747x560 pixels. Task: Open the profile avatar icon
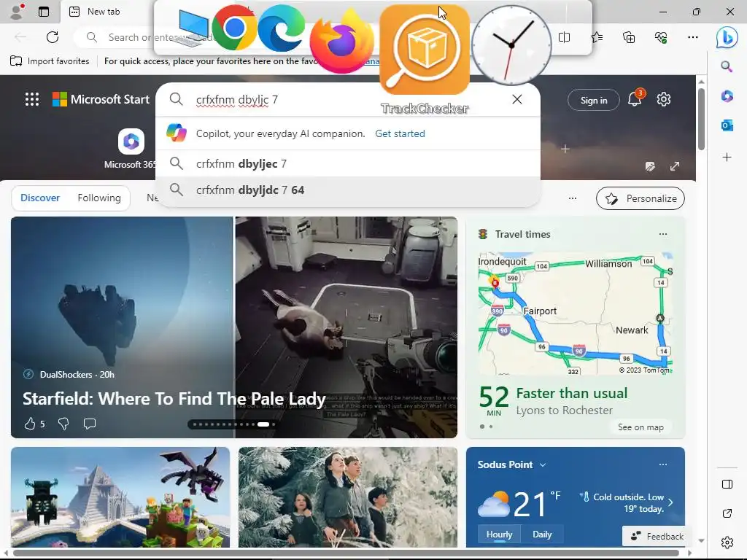coord(18,11)
